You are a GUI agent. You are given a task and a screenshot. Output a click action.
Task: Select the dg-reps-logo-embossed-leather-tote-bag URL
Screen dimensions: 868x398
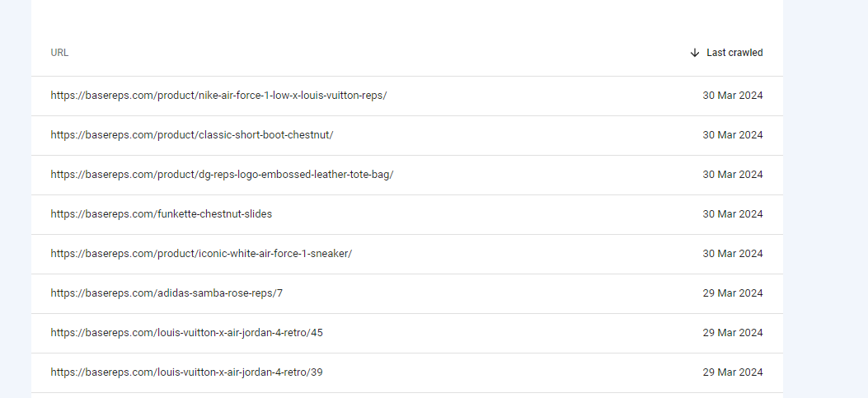pyautogui.click(x=222, y=175)
